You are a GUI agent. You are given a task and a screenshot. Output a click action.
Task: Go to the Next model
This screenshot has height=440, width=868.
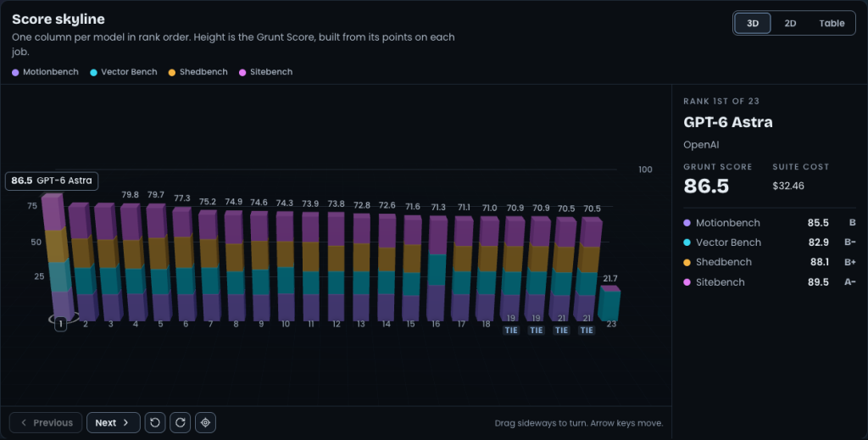click(x=113, y=423)
